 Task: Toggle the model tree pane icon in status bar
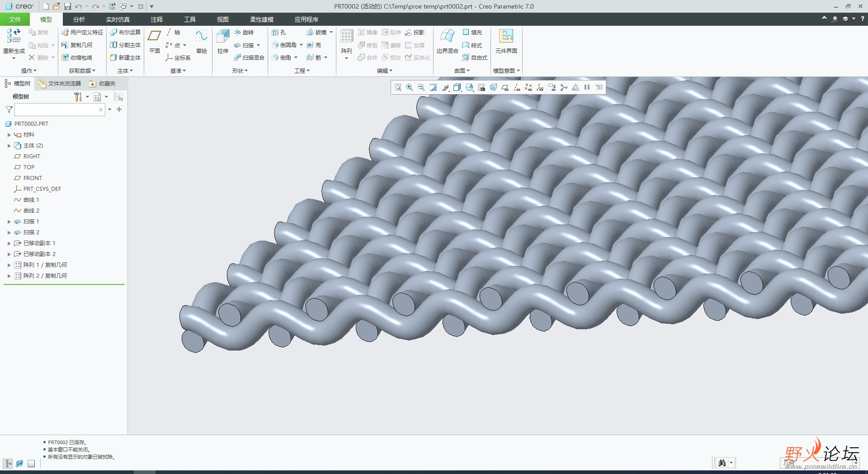point(8,463)
